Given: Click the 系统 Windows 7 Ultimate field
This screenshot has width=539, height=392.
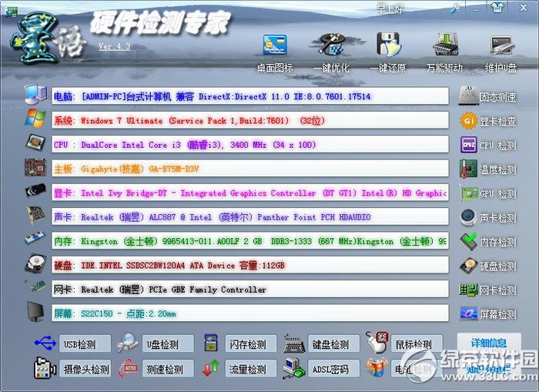Looking at the screenshot, I should (250, 120).
